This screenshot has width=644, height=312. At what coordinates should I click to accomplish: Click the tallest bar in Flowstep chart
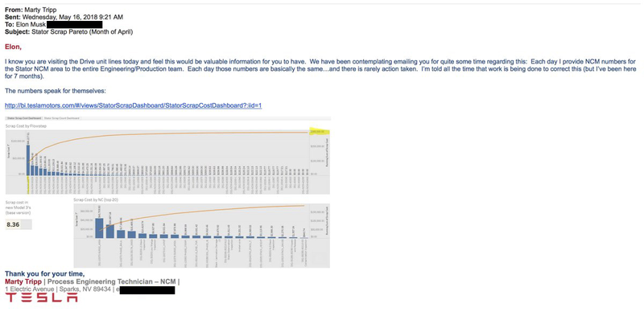click(x=28, y=160)
